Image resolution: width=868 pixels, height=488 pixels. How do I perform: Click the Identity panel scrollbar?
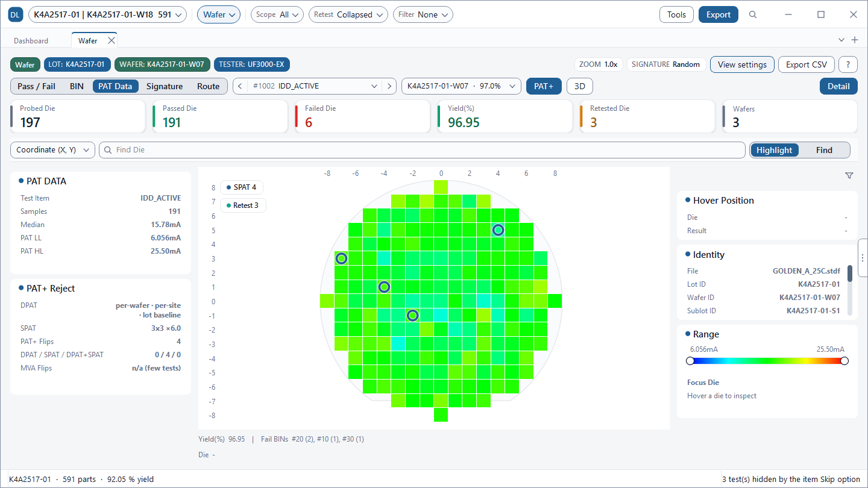[850, 274]
